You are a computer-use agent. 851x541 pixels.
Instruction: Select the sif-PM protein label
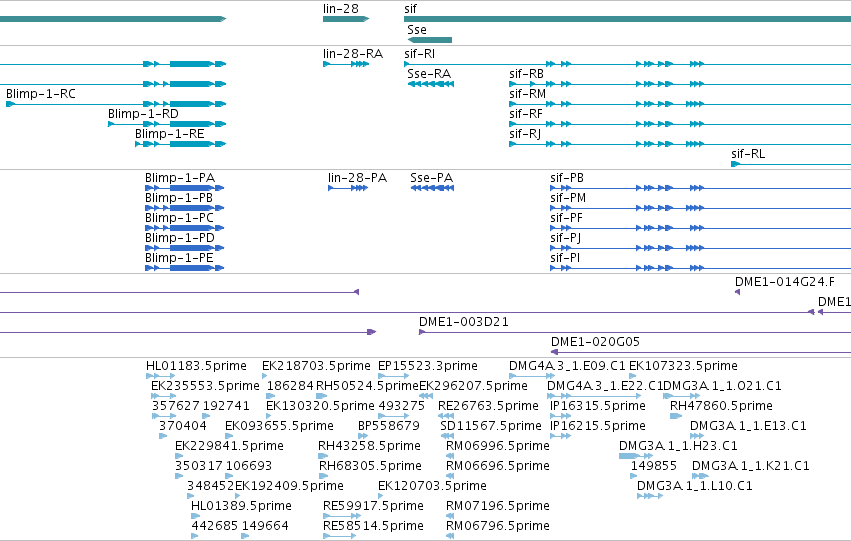point(568,198)
